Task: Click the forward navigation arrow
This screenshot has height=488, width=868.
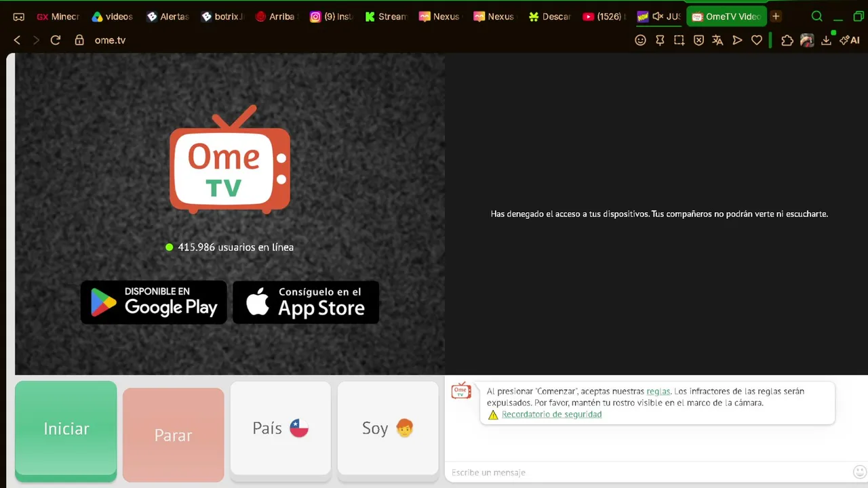Action: (x=36, y=40)
